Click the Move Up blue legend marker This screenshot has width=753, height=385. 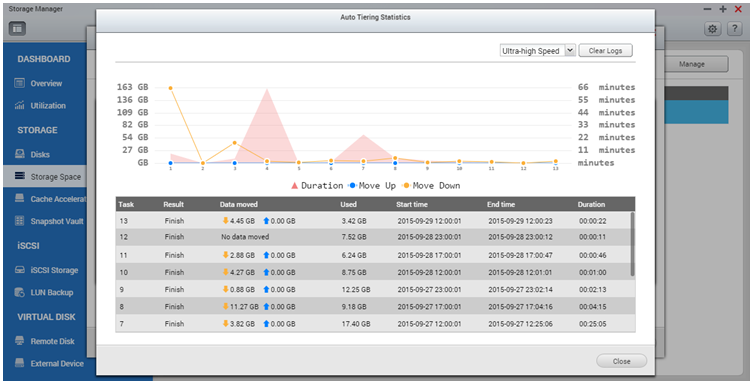click(352, 186)
